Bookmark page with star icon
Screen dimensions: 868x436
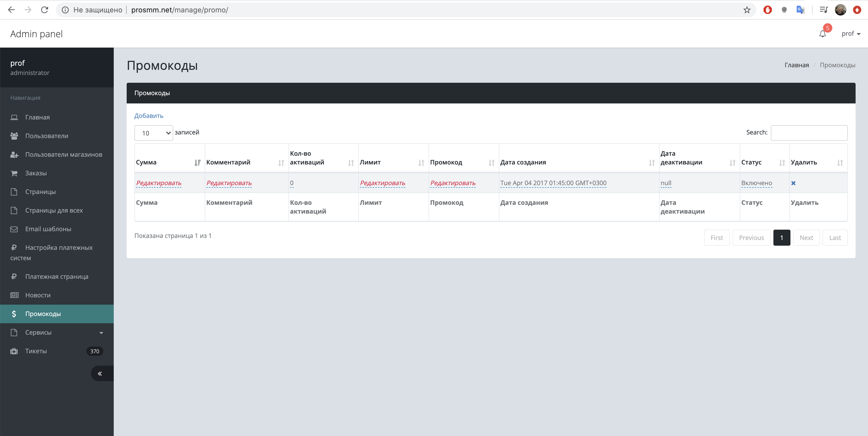(747, 10)
